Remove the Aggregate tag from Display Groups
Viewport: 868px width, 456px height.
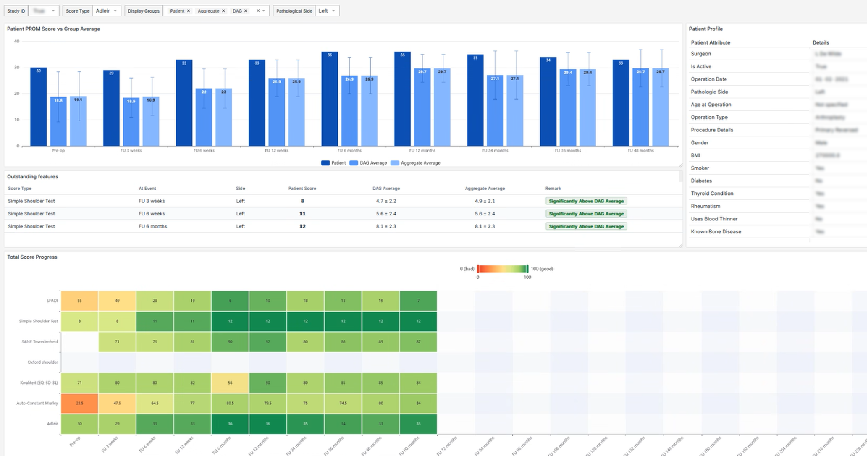tap(223, 11)
